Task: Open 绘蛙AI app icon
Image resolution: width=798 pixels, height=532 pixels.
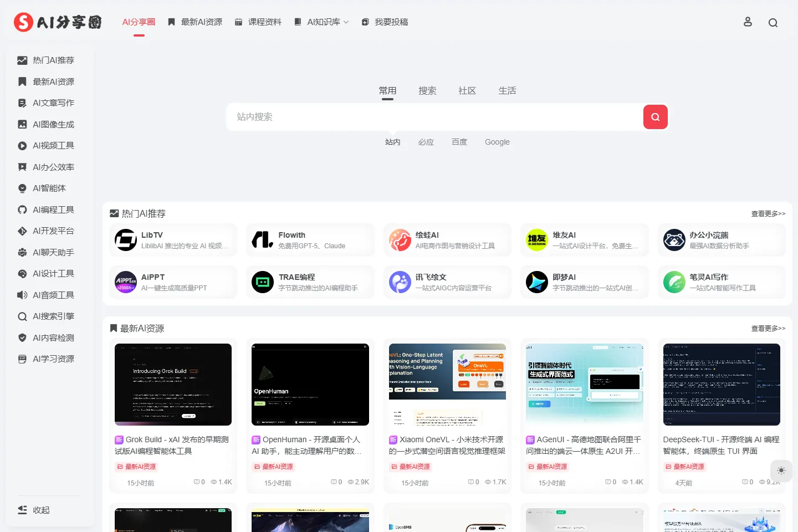Action: point(400,240)
